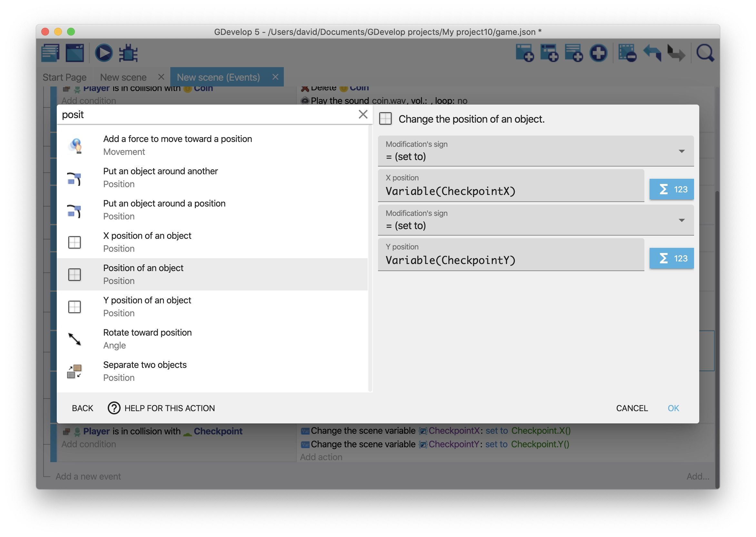Clear the posit search field
The width and height of the screenshot is (756, 537).
[x=363, y=115]
